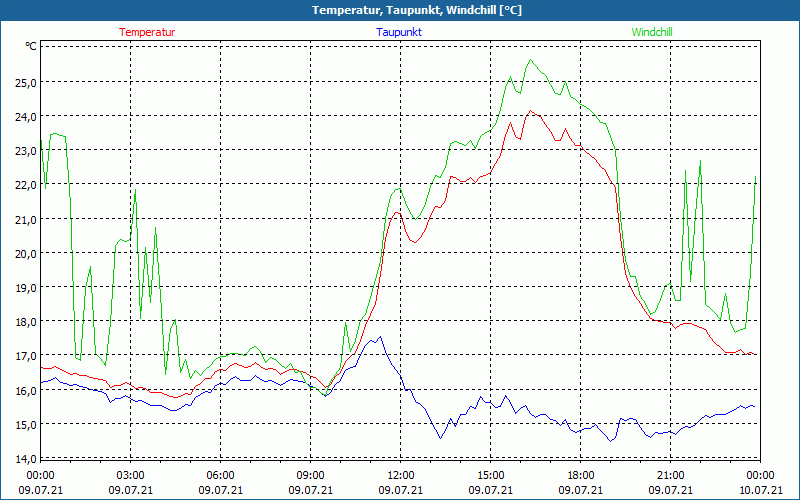Click the green Windchill legend label
This screenshot has height=500, width=800.
tap(652, 32)
